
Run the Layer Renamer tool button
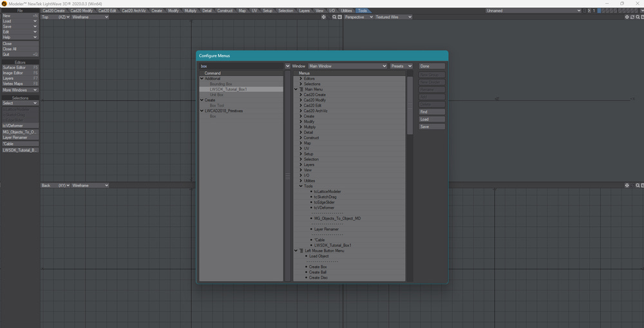point(20,138)
